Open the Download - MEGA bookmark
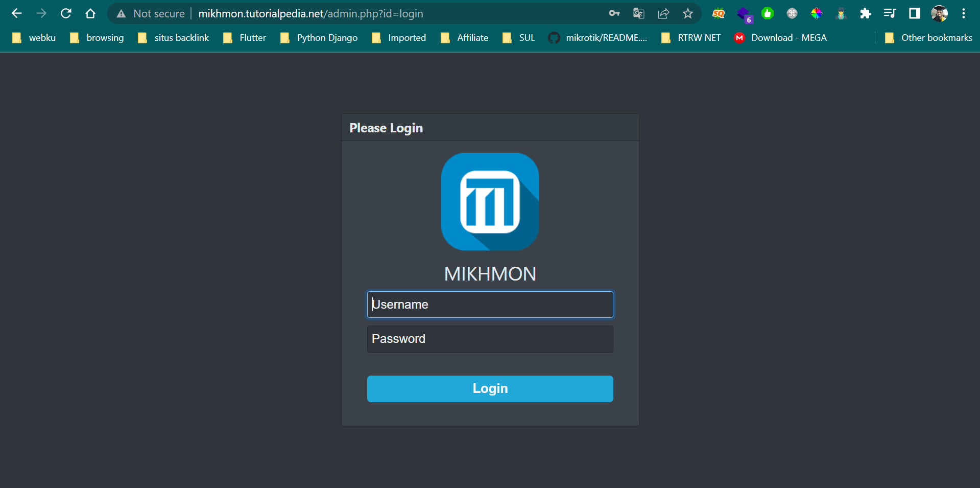Image resolution: width=980 pixels, height=488 pixels. coord(780,38)
